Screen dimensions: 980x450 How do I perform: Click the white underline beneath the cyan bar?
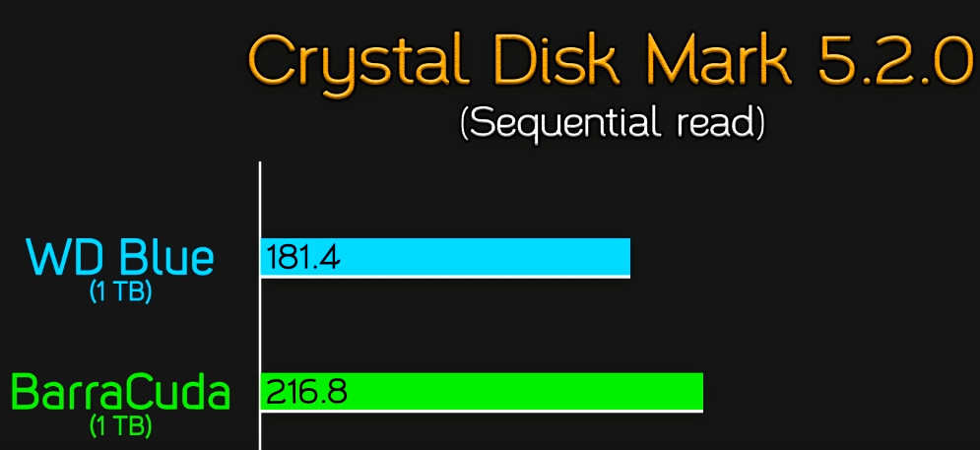point(445,277)
